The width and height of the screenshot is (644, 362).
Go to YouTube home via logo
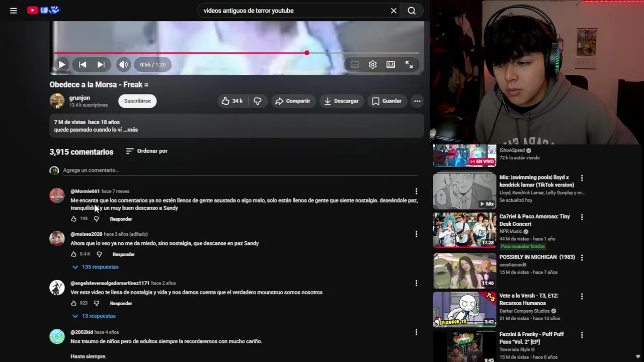(44, 10)
